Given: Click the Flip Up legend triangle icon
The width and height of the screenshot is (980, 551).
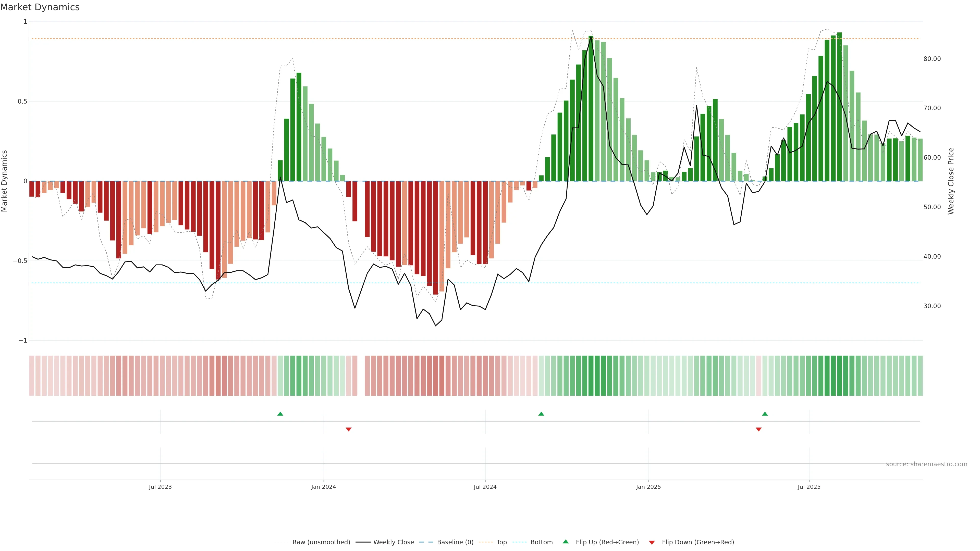Looking at the screenshot, I should (x=566, y=542).
